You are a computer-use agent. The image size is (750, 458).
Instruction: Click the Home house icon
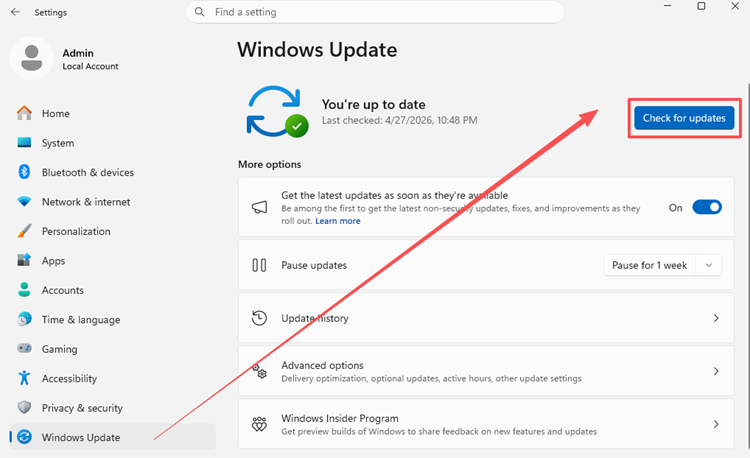pyautogui.click(x=24, y=113)
